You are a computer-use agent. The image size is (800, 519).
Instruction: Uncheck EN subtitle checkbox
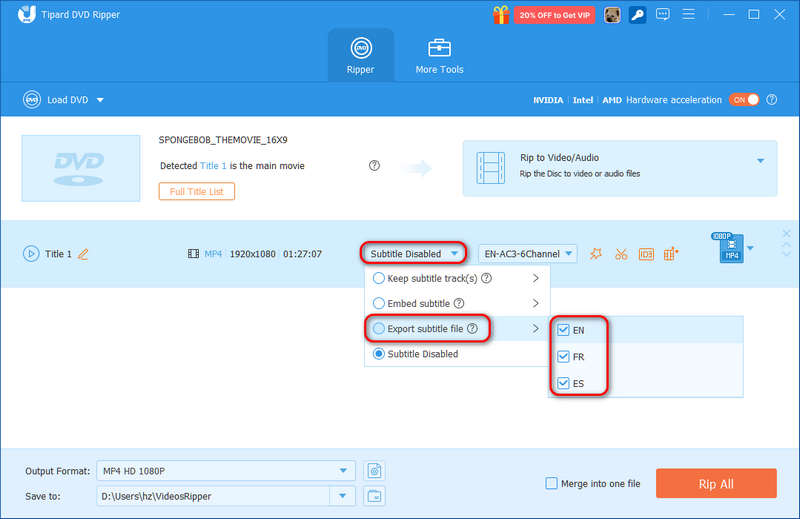(563, 330)
